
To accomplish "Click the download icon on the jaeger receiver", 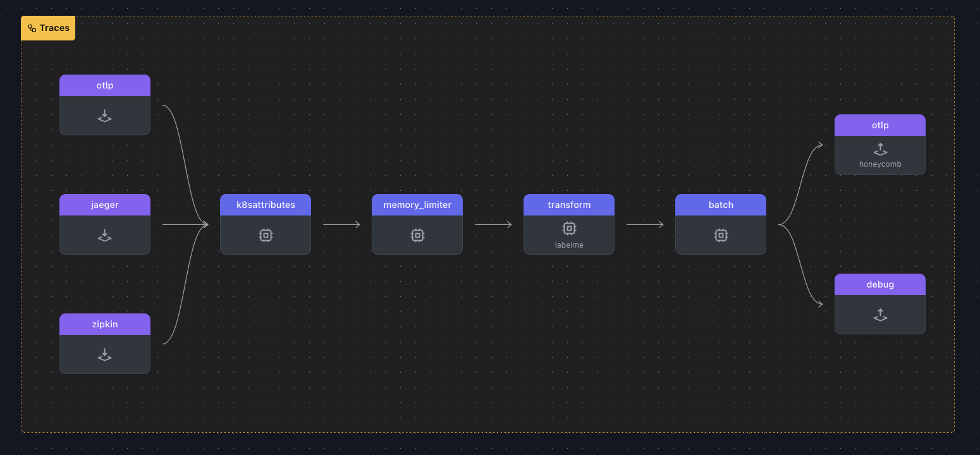I will click(104, 235).
